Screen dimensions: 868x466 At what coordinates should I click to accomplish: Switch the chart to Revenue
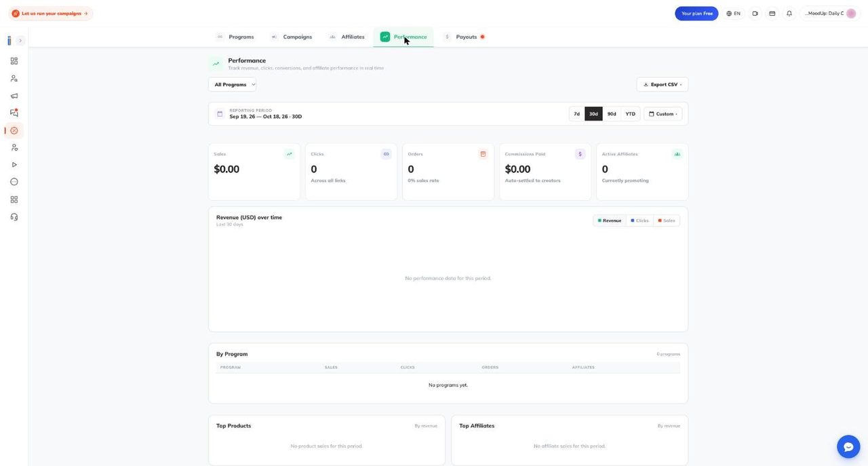point(610,220)
